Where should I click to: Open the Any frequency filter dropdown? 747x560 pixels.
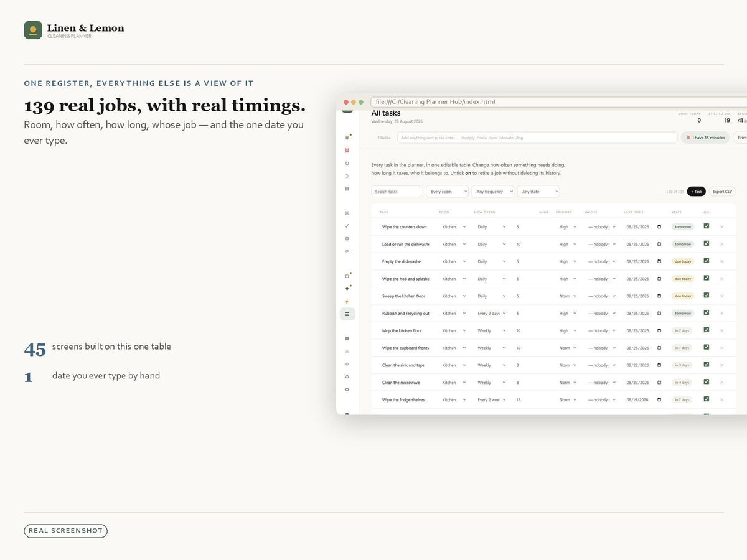[x=493, y=192]
